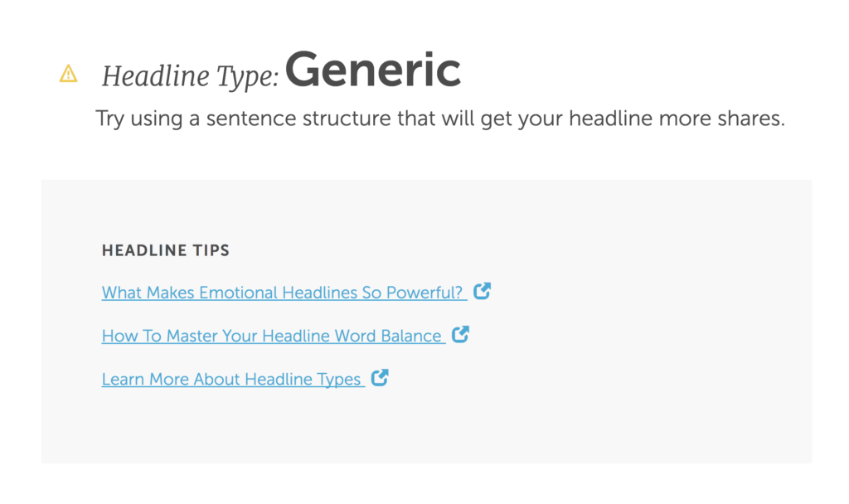Screen dimensions: 849x504
Task: Click the yellow warning triangle icon
Action: [x=68, y=75]
